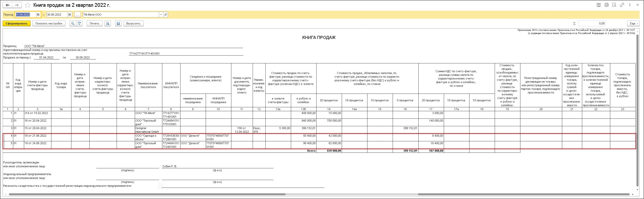Click buyer cell Designer International GmbH
Screen dimensions: 644x199
pyautogui.click(x=149, y=130)
